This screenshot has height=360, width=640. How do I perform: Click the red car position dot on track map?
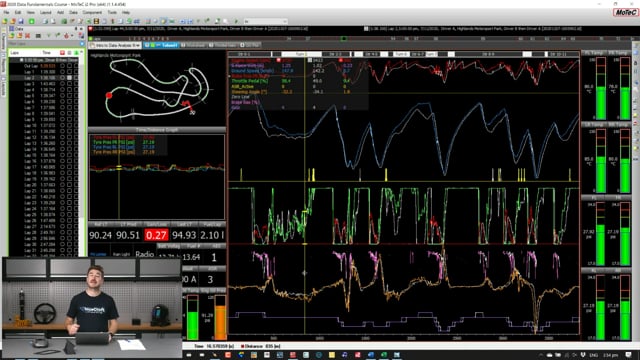(x=109, y=96)
